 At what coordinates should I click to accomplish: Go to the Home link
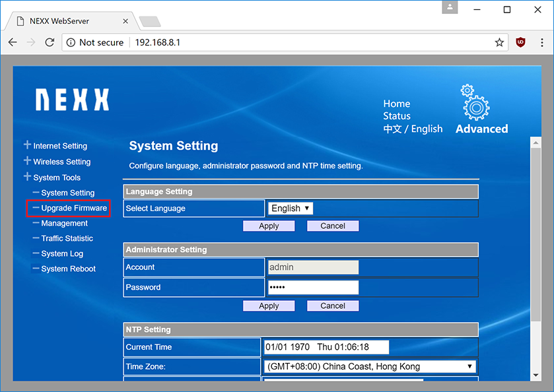pos(397,104)
